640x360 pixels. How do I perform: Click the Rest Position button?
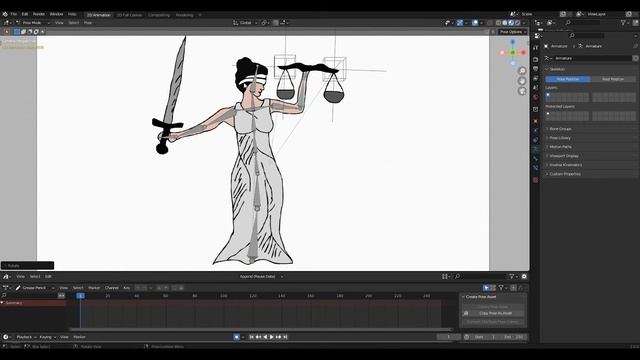(613, 79)
